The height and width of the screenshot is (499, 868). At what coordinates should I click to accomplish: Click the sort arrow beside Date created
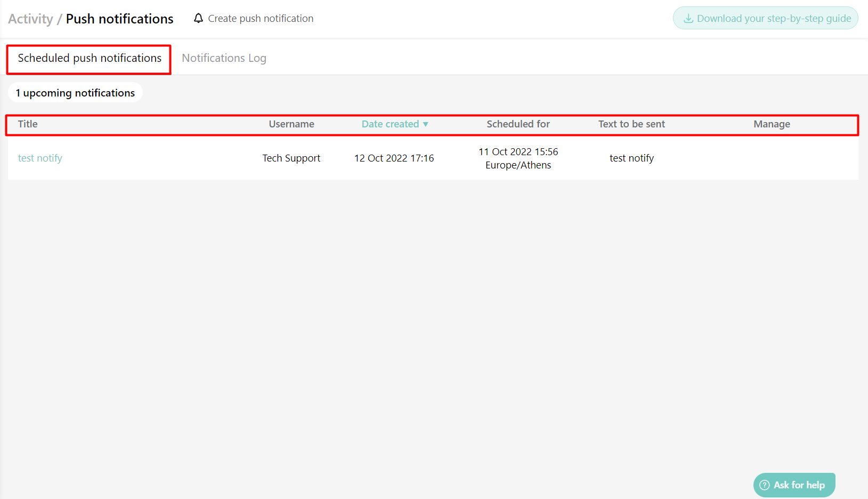click(x=425, y=124)
